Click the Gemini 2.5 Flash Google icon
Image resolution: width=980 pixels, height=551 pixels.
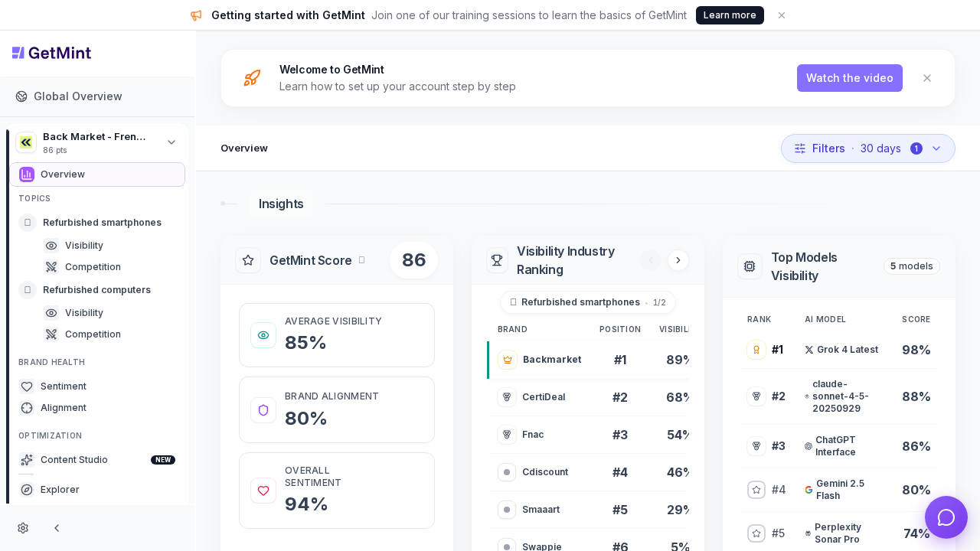(808, 490)
